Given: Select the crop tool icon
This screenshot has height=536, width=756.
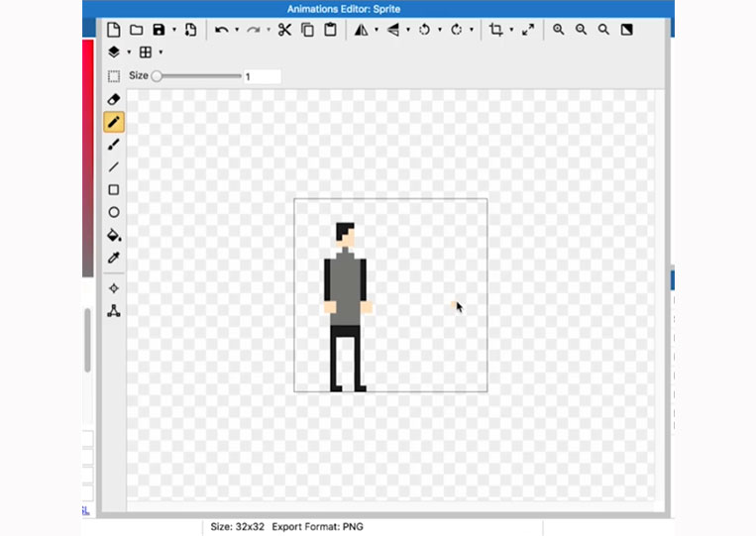Looking at the screenshot, I should [495, 30].
